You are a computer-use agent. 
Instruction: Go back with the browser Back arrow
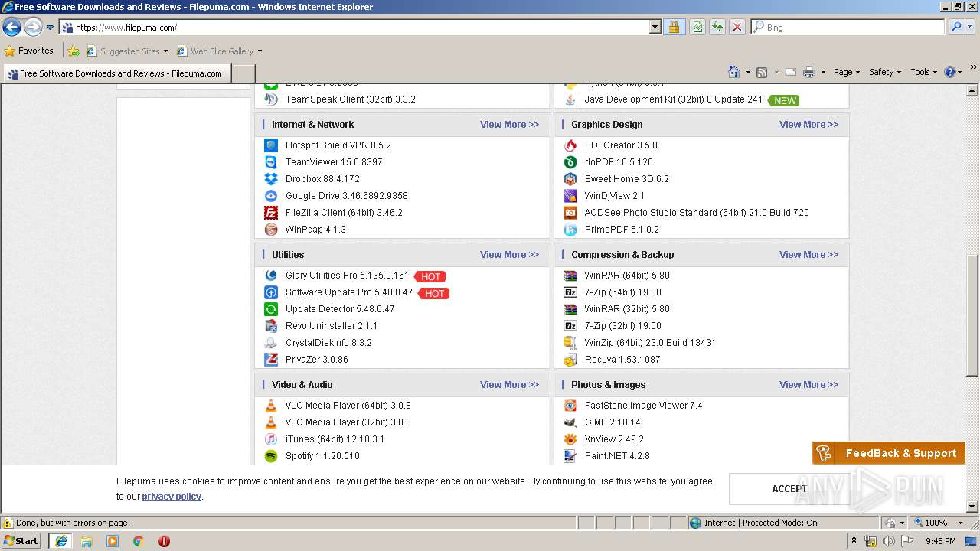tap(11, 28)
